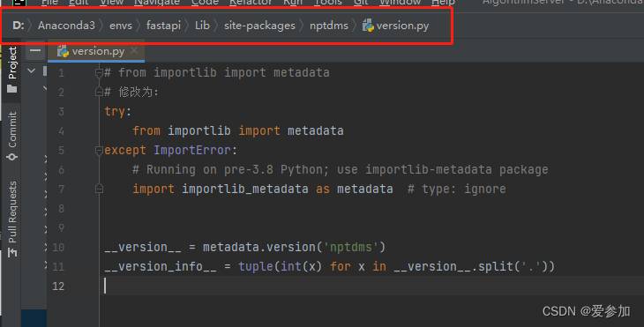Toggle fold marker at line 1

coord(99,73)
